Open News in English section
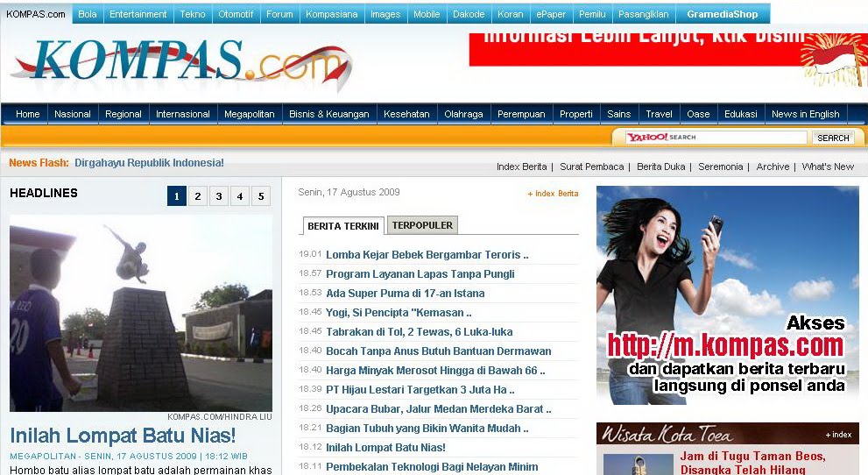 coord(806,114)
